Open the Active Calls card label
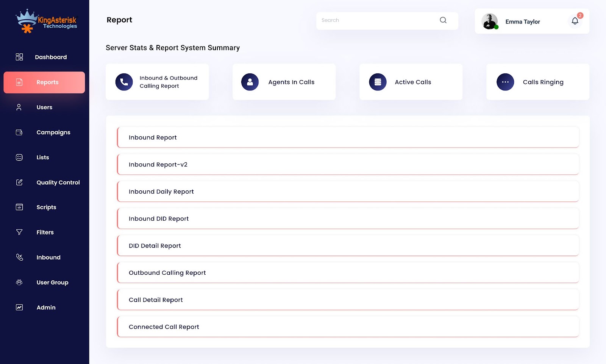This screenshot has height=364, width=606. (413, 82)
